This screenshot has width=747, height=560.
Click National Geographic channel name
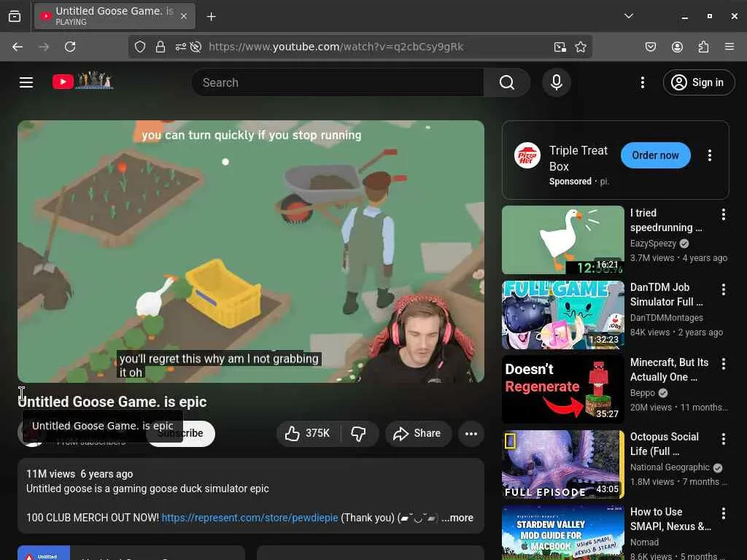tap(670, 467)
